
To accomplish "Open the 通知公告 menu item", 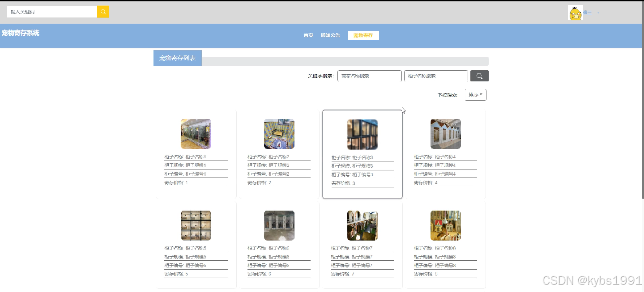I will [330, 35].
